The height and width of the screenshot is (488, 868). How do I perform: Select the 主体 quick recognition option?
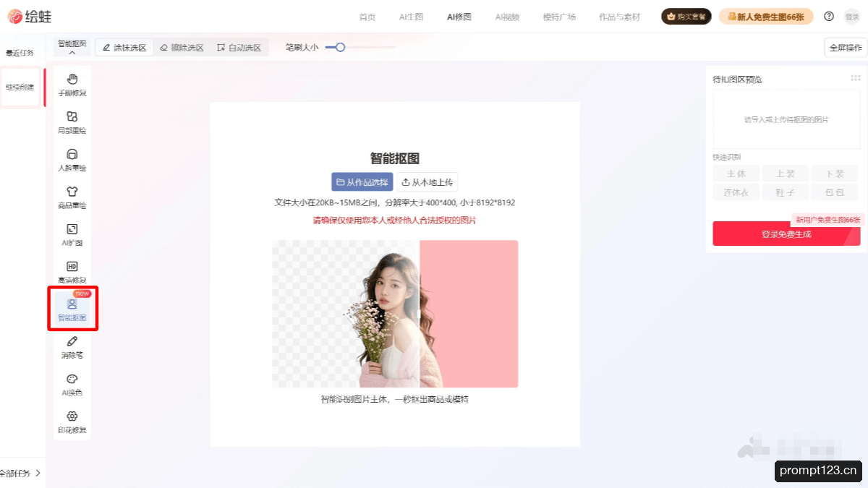[736, 174]
